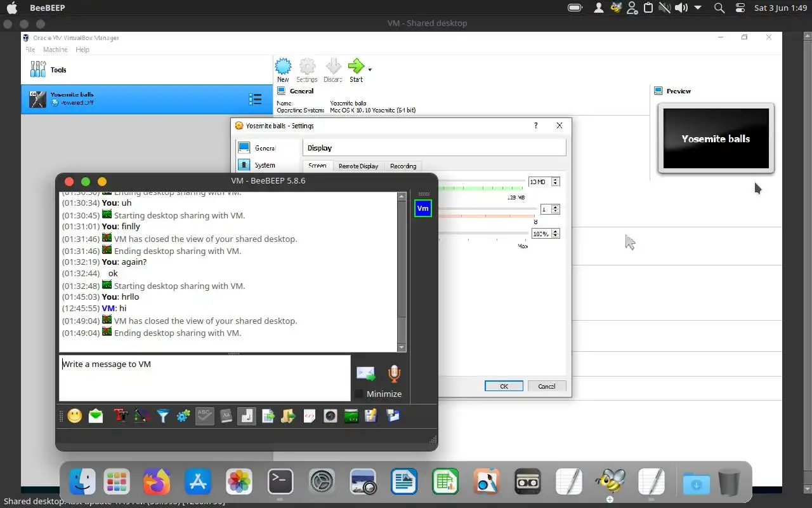The height and width of the screenshot is (508, 812).
Task: Confirm the settings with OK
Action: click(504, 386)
